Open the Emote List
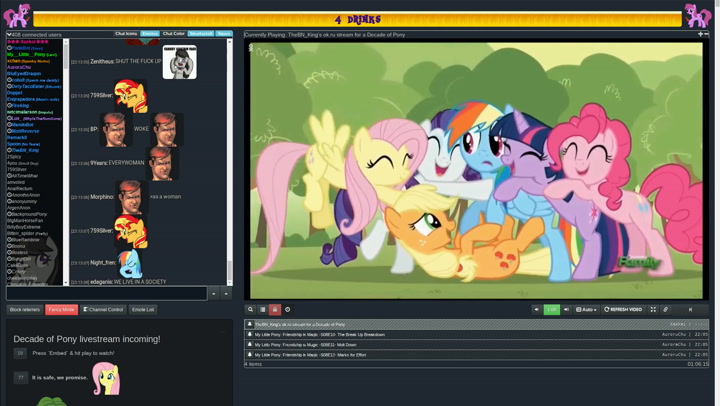This screenshot has width=720, height=406. click(143, 310)
